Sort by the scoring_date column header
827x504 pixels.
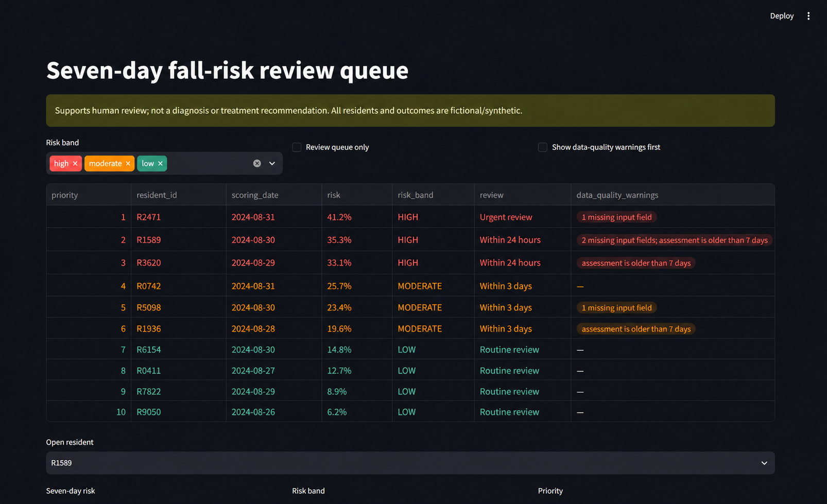click(274, 195)
